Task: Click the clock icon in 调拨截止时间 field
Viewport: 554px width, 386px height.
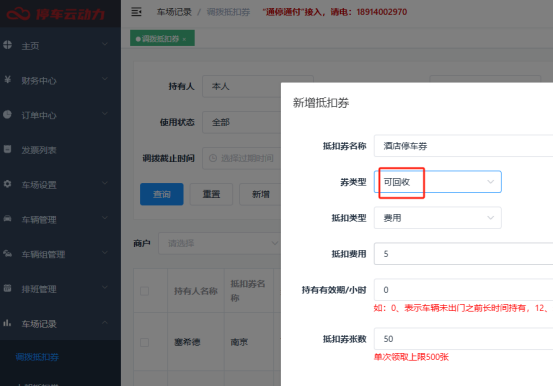Action: (x=213, y=158)
